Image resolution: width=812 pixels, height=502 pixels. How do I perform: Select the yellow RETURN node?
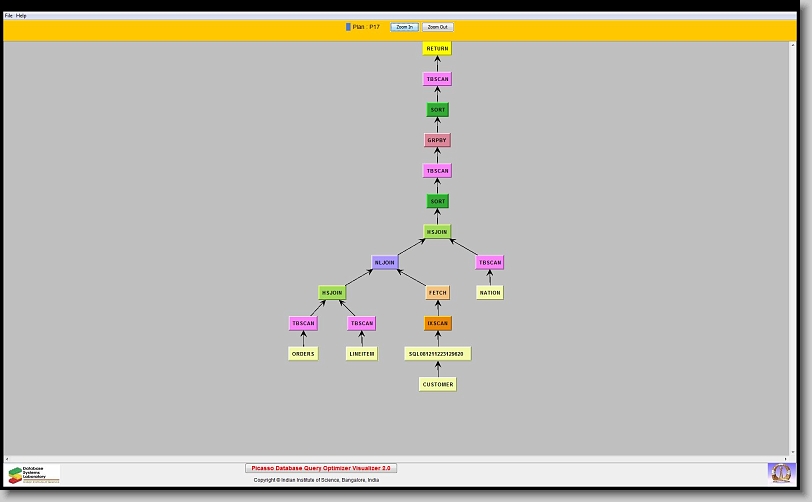[437, 48]
